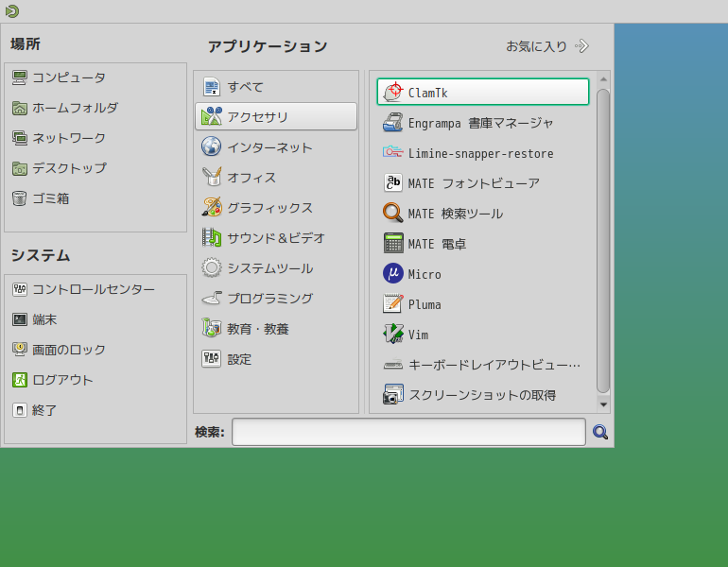Click the Engrampa 書庫マネージャ label
728x567 pixels.
(480, 123)
